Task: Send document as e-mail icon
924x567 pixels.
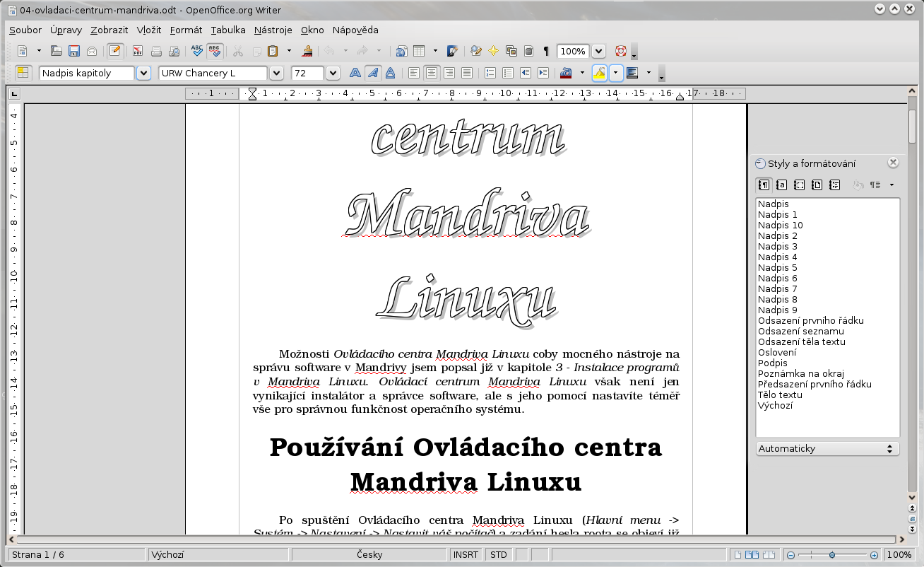Action: click(x=91, y=51)
